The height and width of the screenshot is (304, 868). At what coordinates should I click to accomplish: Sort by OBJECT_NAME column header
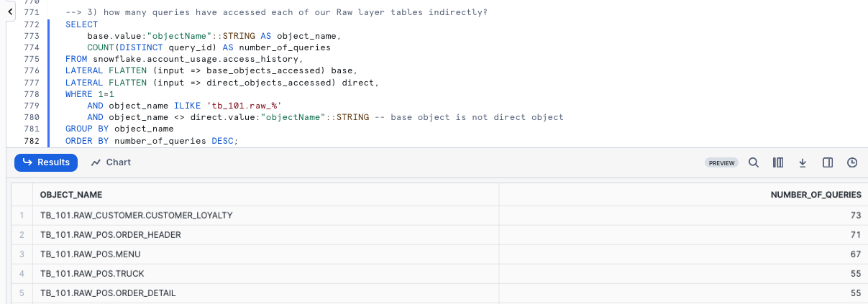(71, 195)
